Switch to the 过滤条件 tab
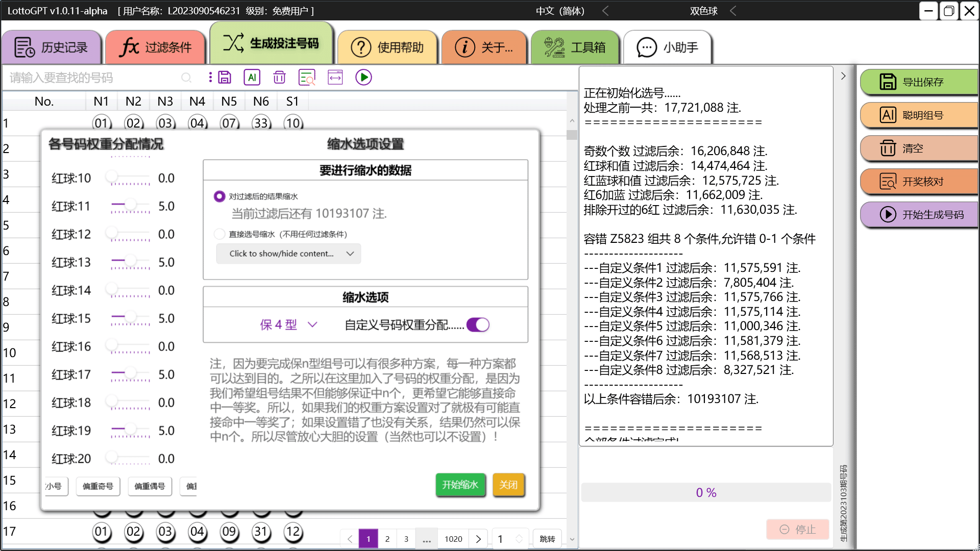This screenshot has height=551, width=980. 156,47
